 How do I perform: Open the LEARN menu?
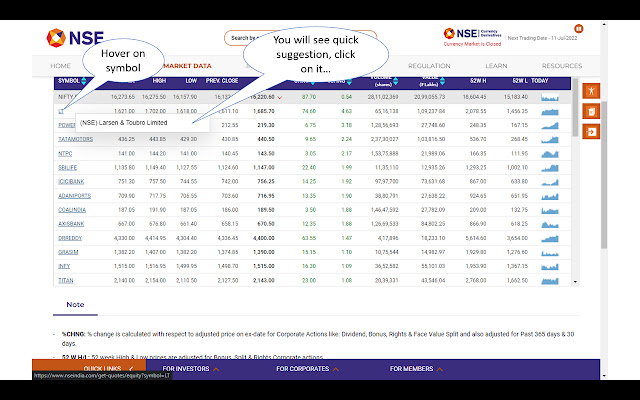click(496, 66)
